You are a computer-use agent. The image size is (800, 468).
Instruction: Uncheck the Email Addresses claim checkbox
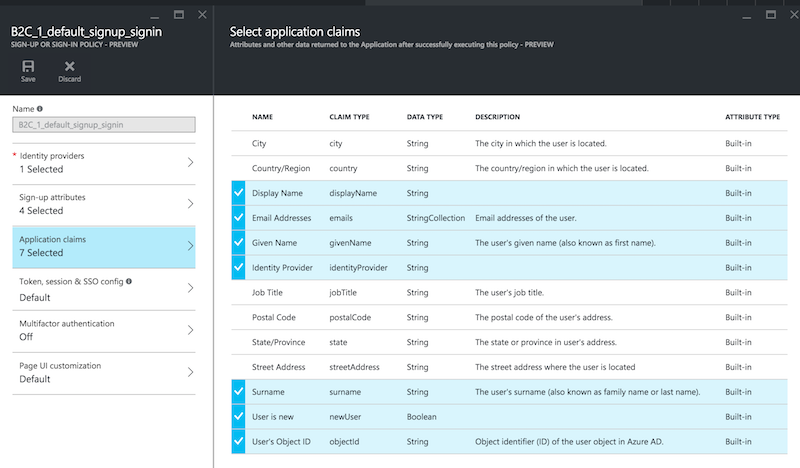(238, 218)
